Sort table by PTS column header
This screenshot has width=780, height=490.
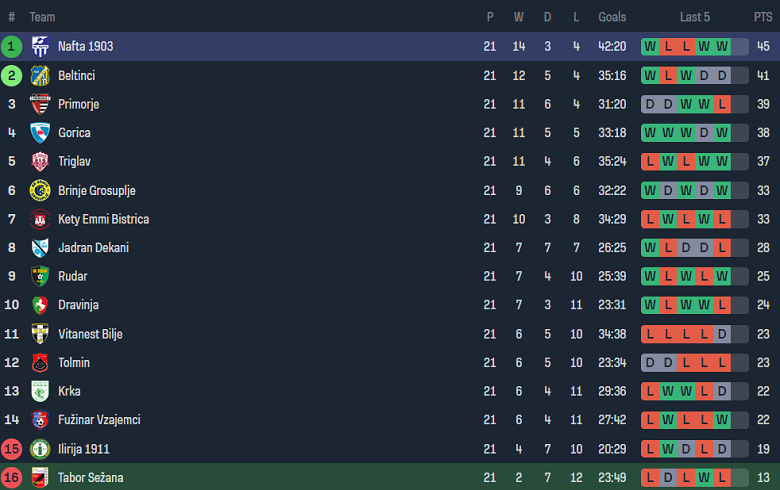[x=763, y=17]
